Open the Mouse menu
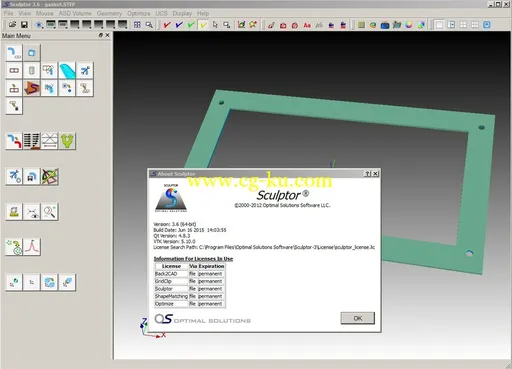Image resolution: width=512 pixels, height=369 pixels. 45,13
